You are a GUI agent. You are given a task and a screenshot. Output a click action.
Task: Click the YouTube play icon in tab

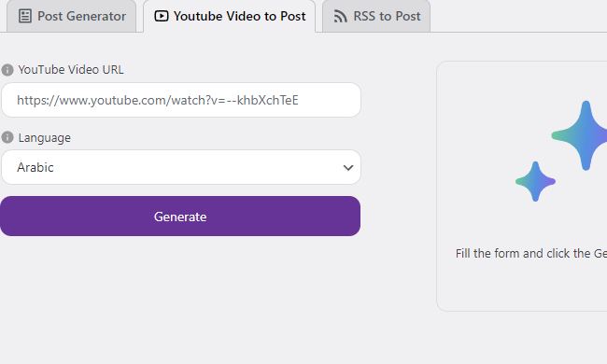162,16
